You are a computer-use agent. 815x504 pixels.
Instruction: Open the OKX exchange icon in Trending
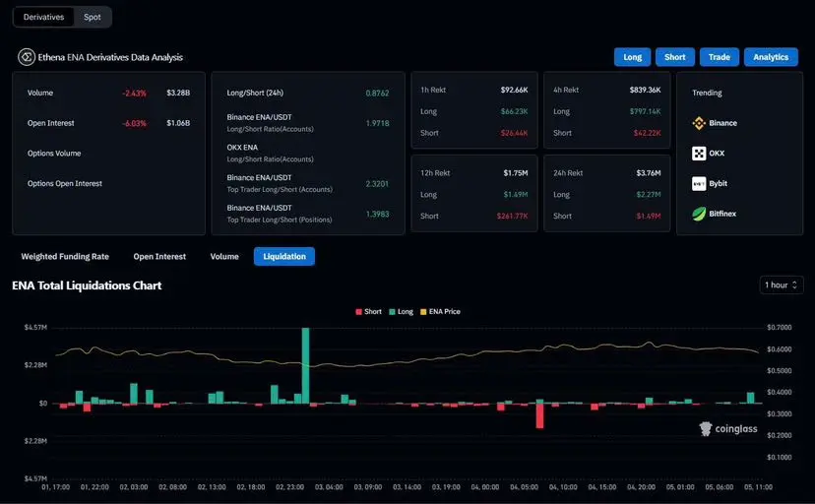(699, 154)
